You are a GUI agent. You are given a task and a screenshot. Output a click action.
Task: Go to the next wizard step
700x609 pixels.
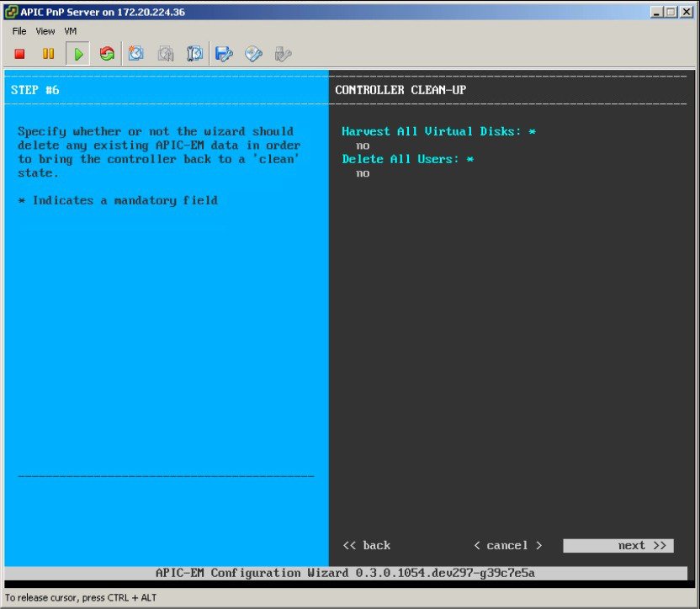tap(618, 546)
